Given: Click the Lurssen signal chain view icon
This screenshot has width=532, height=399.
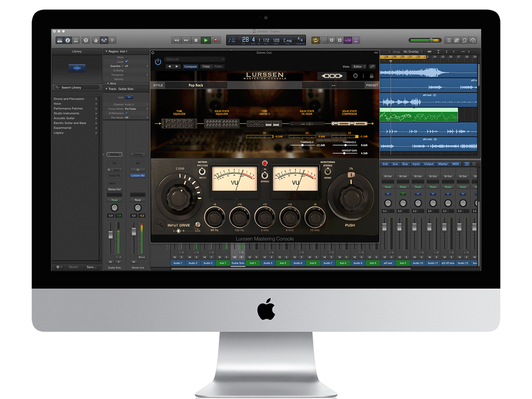Looking at the screenshot, I should coord(332,76).
